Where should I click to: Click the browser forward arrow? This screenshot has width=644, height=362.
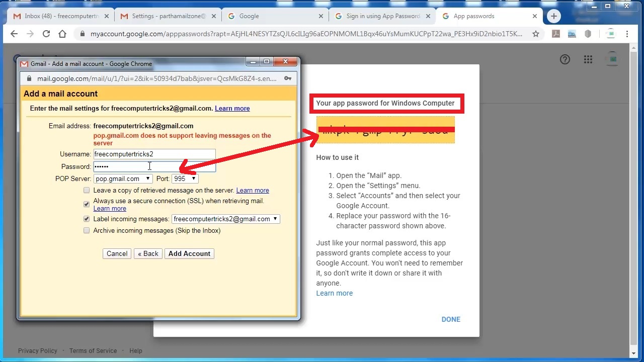(30, 34)
